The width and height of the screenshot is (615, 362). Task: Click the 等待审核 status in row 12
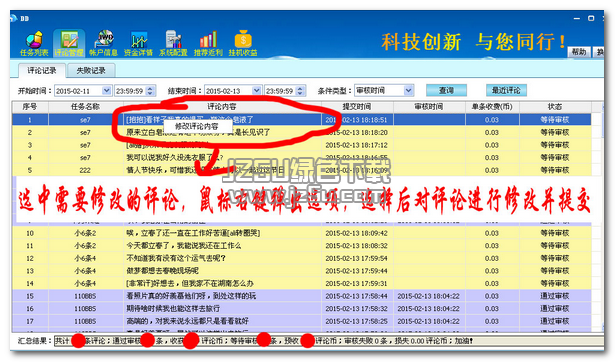point(555,258)
